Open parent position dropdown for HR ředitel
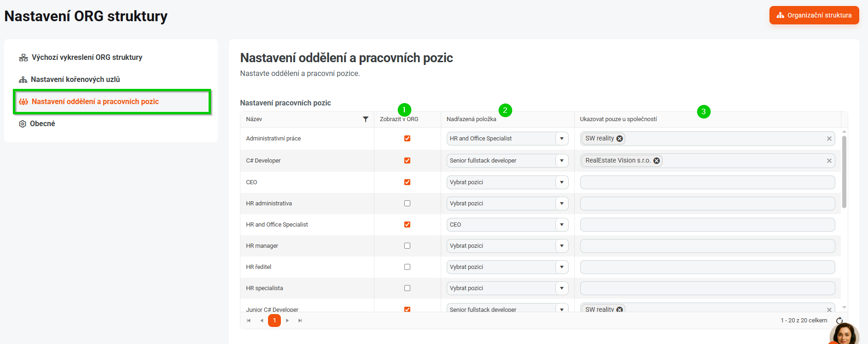 click(x=561, y=267)
